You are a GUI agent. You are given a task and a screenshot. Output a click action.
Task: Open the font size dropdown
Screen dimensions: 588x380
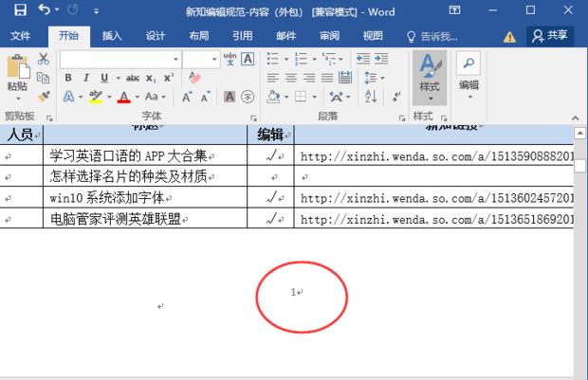pos(214,59)
